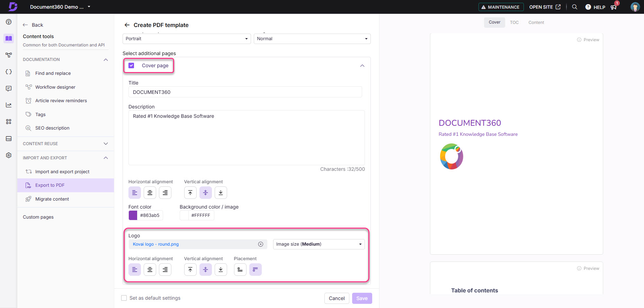Collapse the IMPORT AND EXPORT section

tap(106, 158)
